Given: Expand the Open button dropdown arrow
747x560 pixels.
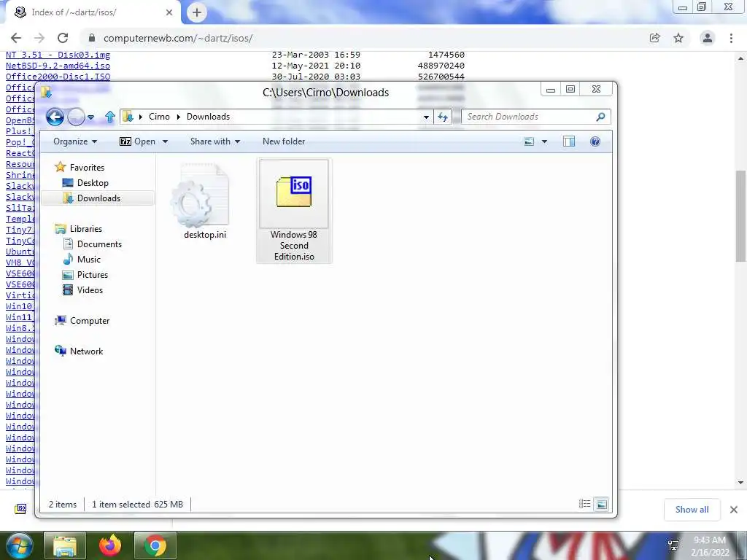Looking at the screenshot, I should pyautogui.click(x=166, y=141).
